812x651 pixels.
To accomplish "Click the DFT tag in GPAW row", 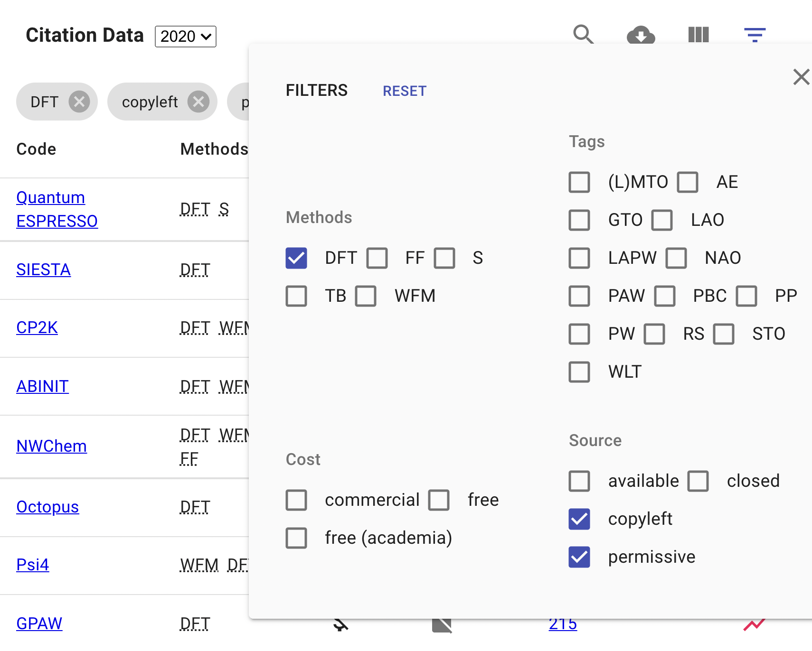I will click(x=195, y=623).
